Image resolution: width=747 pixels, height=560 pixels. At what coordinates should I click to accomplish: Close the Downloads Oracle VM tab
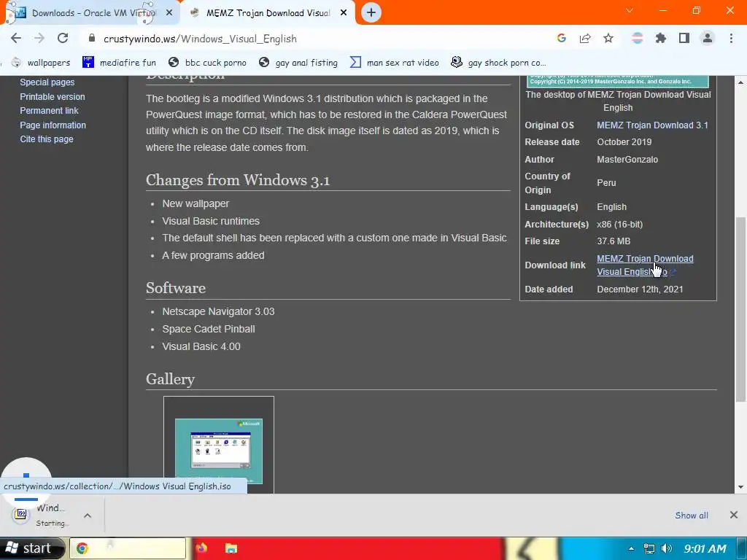169,13
